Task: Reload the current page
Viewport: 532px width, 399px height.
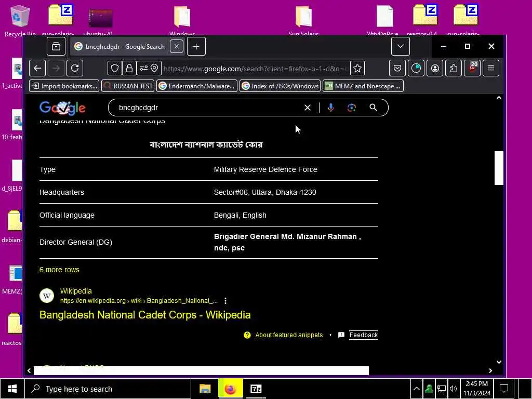Action: (x=75, y=69)
